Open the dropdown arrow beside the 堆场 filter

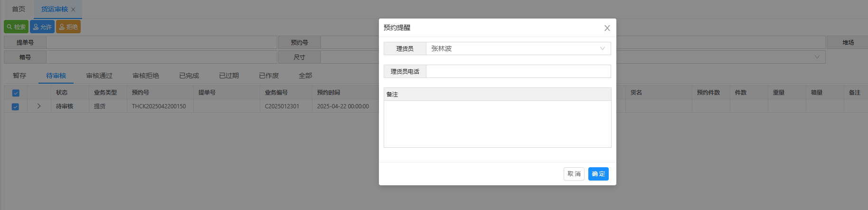(817, 57)
